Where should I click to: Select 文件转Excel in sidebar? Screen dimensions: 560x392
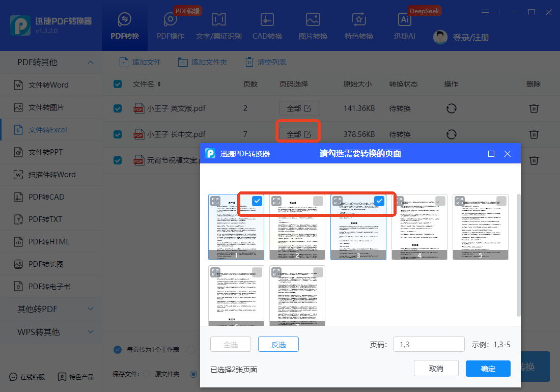(x=51, y=130)
